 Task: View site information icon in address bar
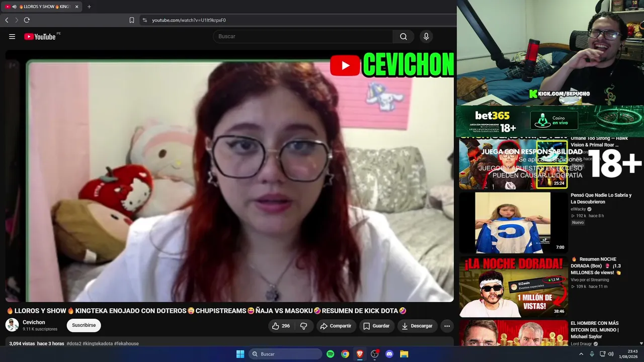(145, 20)
